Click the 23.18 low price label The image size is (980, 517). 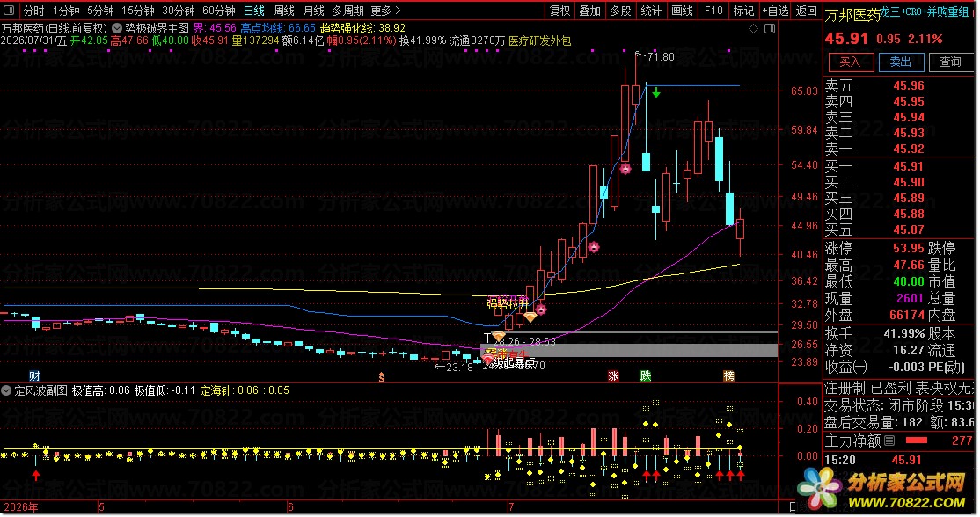pyautogui.click(x=459, y=368)
